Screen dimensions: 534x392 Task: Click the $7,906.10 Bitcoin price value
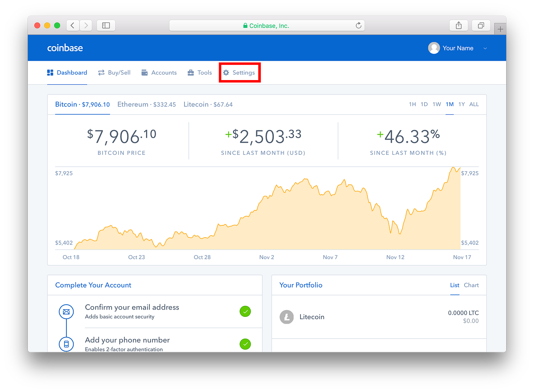pyautogui.click(x=122, y=137)
